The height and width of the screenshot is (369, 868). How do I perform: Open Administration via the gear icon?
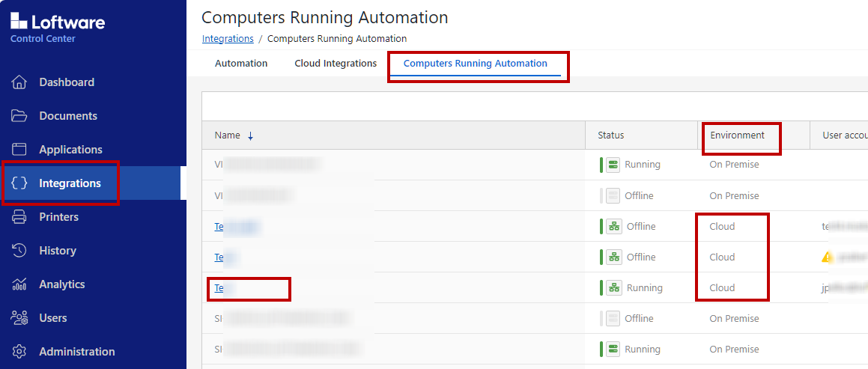tap(19, 352)
